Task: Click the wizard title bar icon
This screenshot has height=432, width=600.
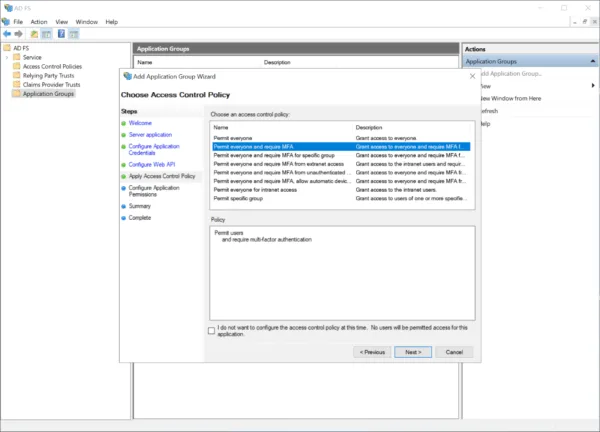Action: pos(127,76)
